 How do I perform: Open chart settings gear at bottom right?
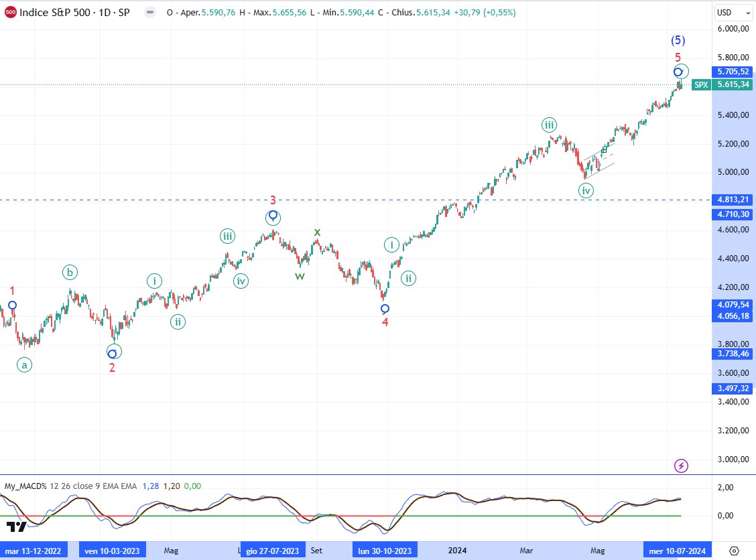[x=735, y=551]
